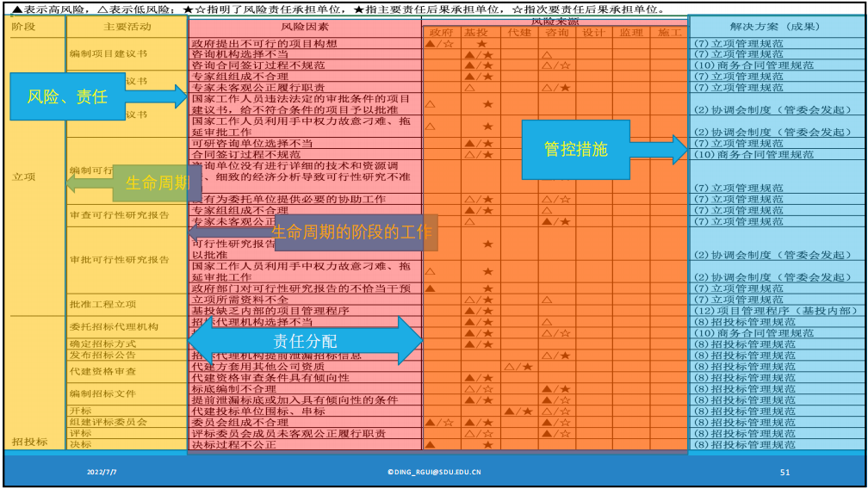Click the '风险、责任' blue callout box
Screen dimensions: 868x489
[67, 96]
